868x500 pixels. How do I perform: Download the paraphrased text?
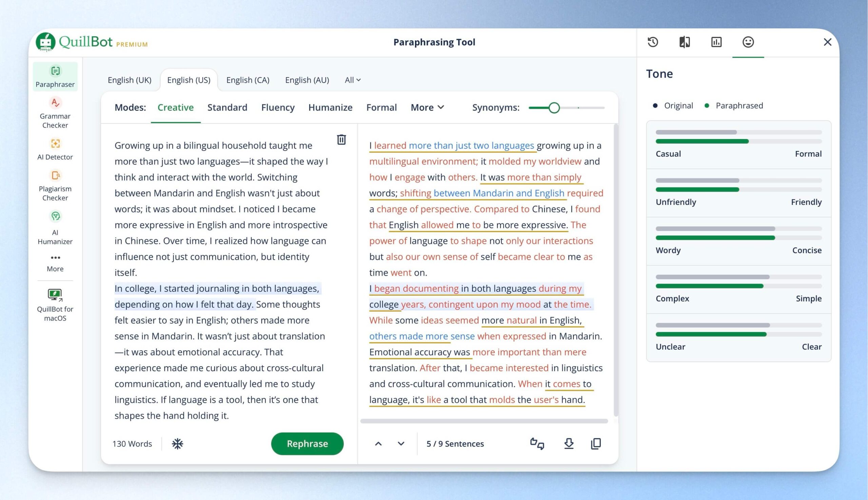pyautogui.click(x=569, y=444)
